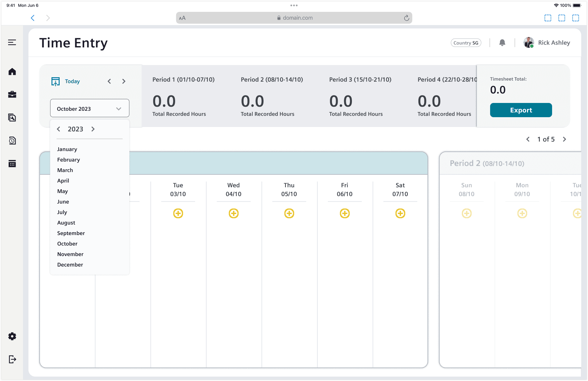588x381 pixels.
Task: Click the Export button
Action: pos(521,110)
